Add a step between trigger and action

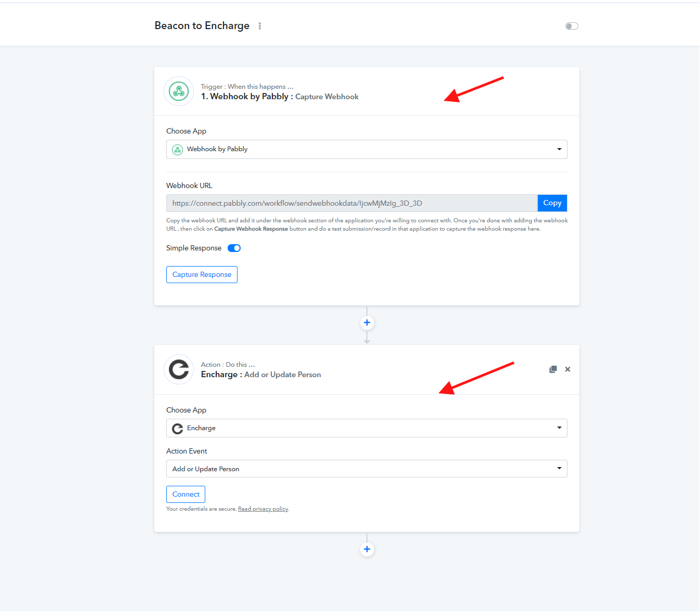point(367,323)
